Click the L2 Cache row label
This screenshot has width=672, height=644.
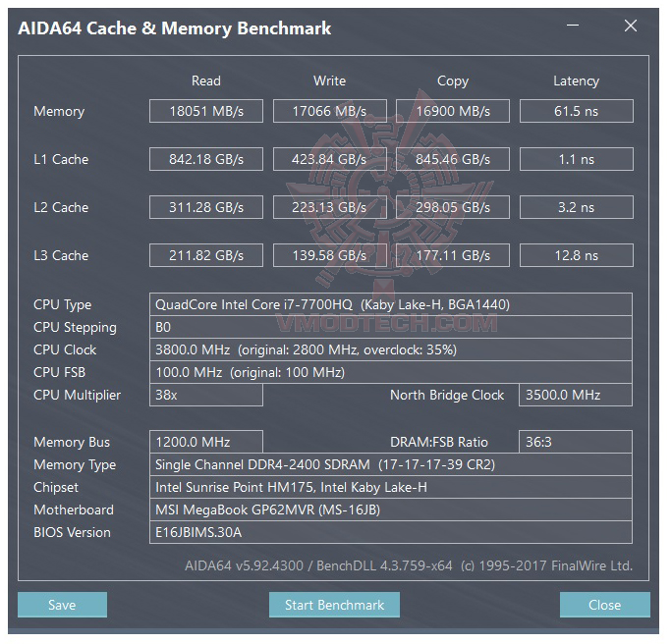pos(61,207)
